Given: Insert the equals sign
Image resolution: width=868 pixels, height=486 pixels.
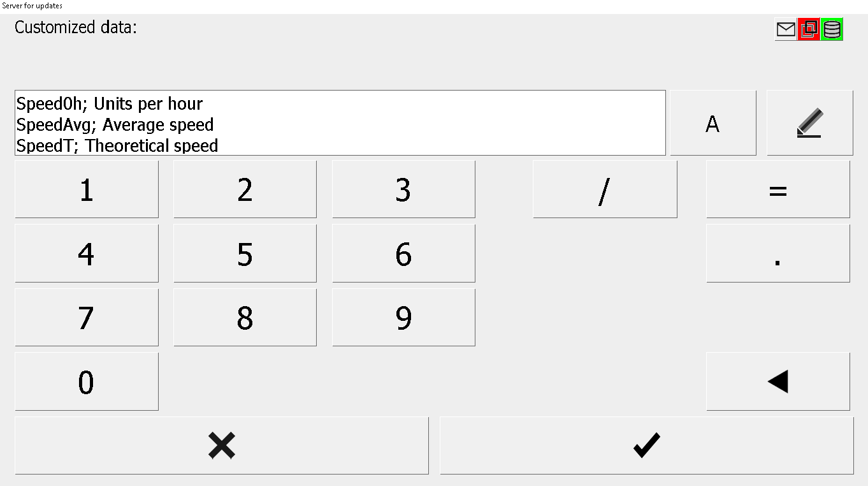Looking at the screenshot, I should coord(778,189).
